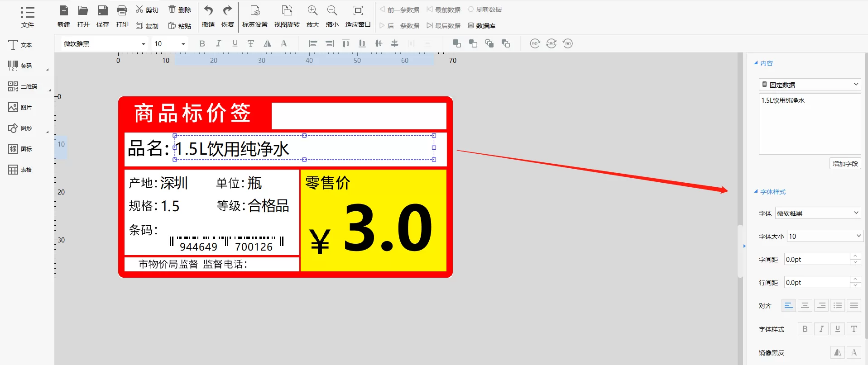Screen dimensions: 868x365
Task: Toggle italic in the top format toolbar
Action: (219, 43)
